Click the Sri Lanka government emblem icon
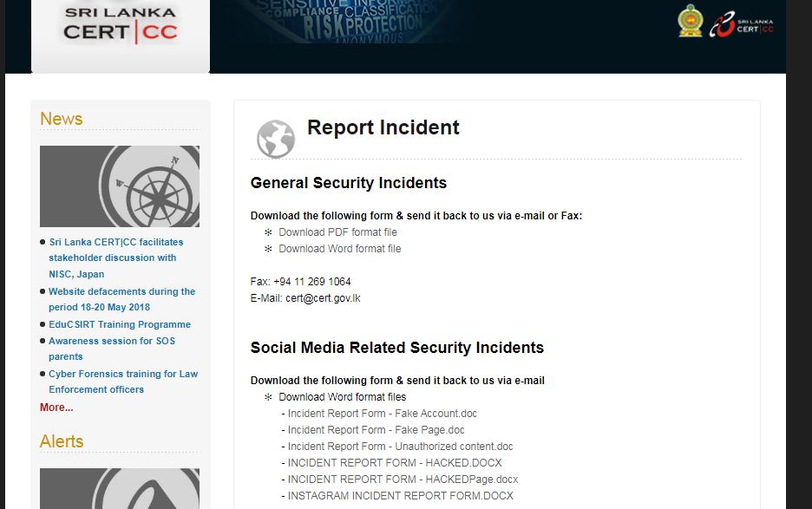Screen dimensions: 812x509 pos(691,21)
